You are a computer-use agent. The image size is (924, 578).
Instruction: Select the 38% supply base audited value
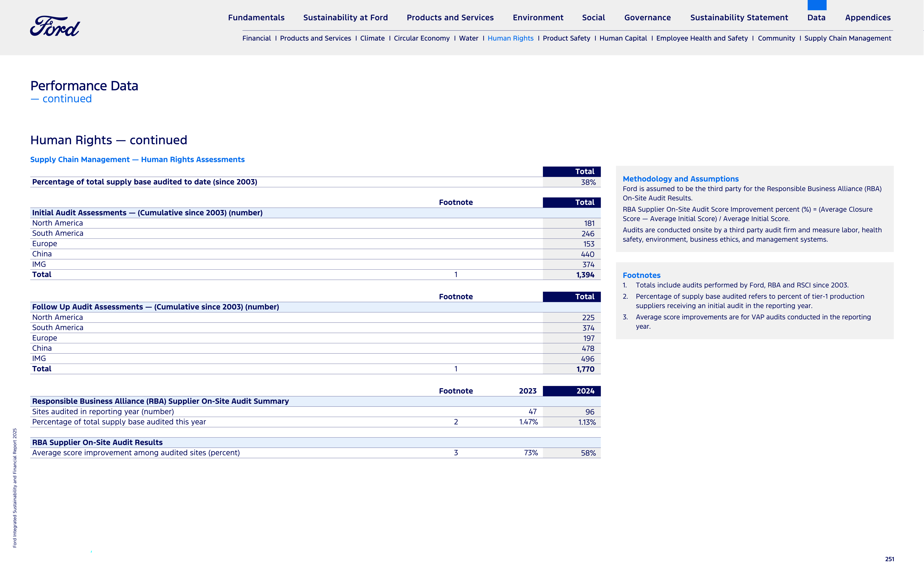588,182
